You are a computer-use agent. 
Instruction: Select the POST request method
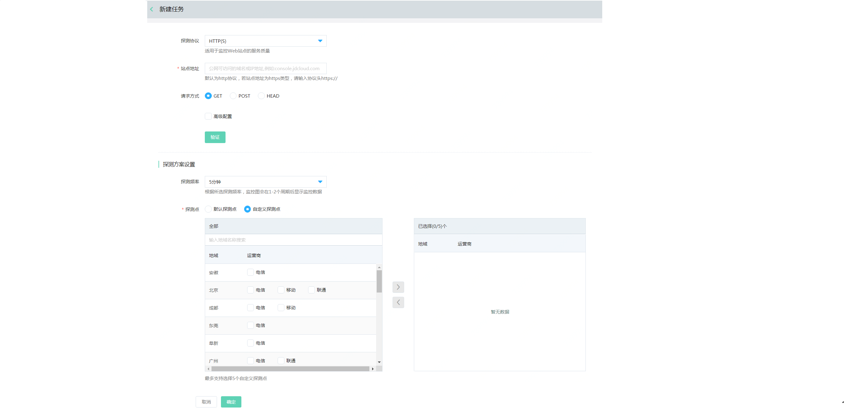pyautogui.click(x=233, y=96)
